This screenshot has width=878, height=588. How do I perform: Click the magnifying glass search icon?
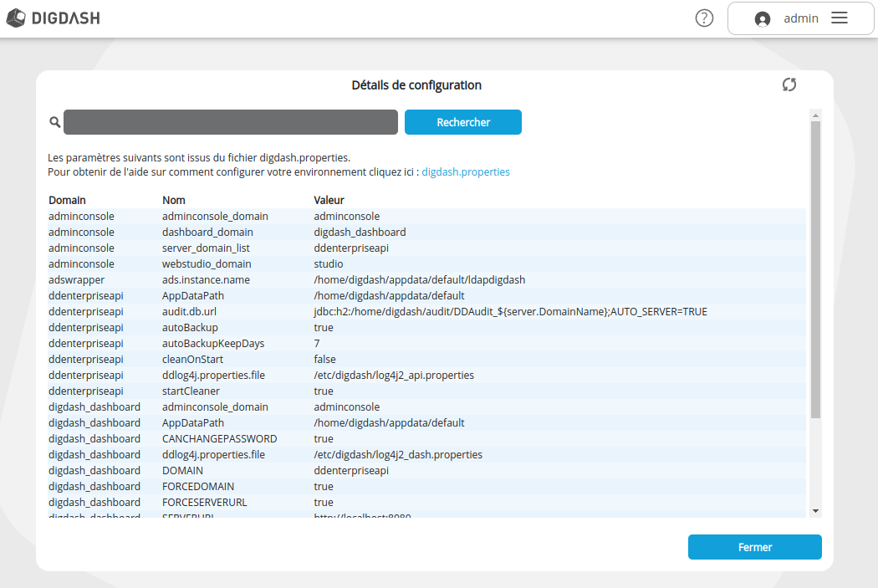[x=55, y=122]
